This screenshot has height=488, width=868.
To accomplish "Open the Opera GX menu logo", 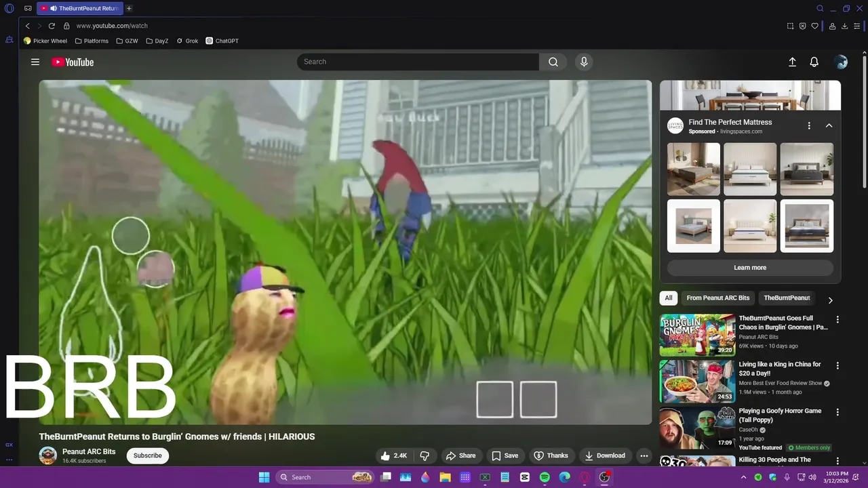I will (x=9, y=9).
